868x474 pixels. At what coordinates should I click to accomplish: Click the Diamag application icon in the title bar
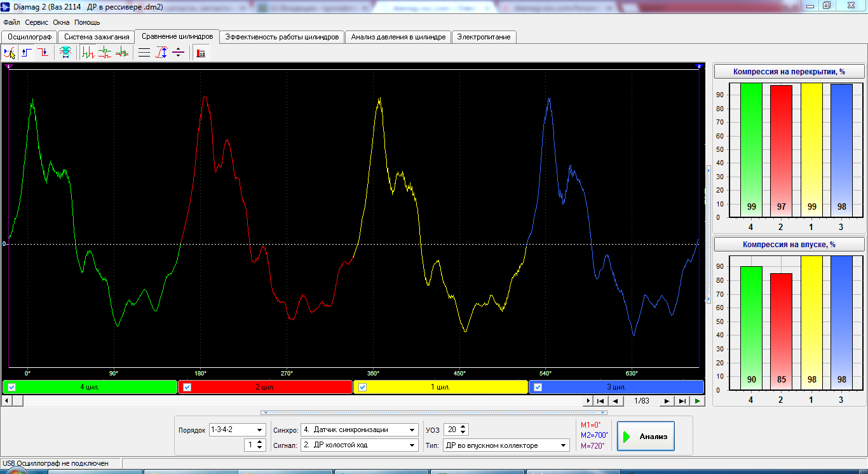coord(6,6)
